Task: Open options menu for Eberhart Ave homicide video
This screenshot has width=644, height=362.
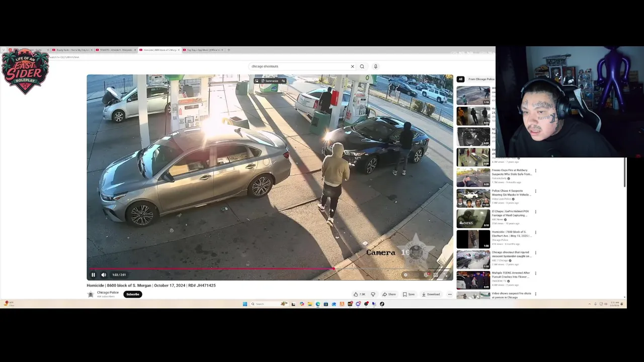Action: [x=535, y=232]
